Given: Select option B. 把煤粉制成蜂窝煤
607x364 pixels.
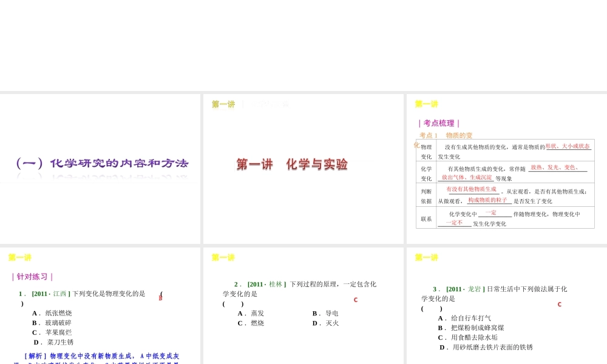Looking at the screenshot, I should (x=471, y=328).
